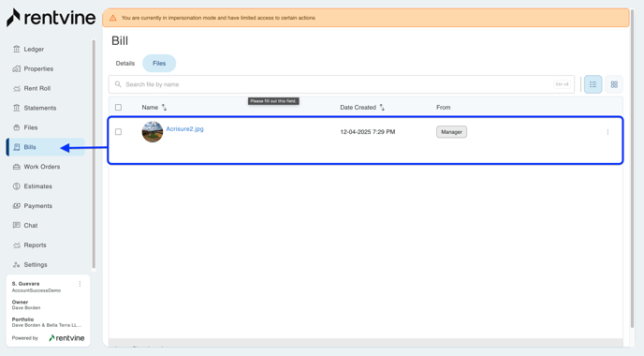Click the sidebar vertical scrollbar
The width and height of the screenshot is (644, 356).
pyautogui.click(x=94, y=155)
